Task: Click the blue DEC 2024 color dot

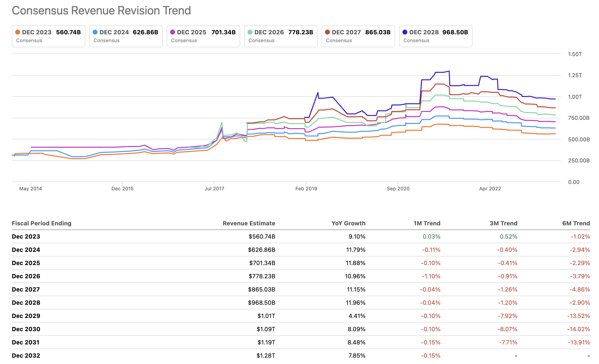Action: (x=95, y=32)
